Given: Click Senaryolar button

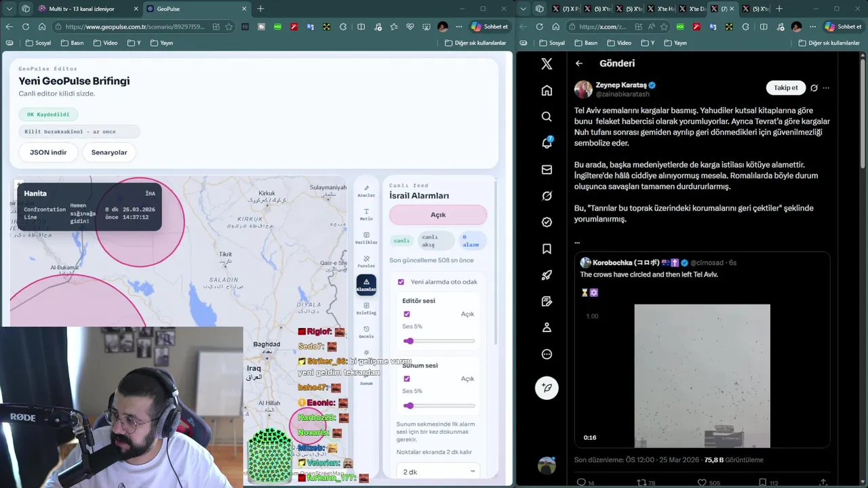Looking at the screenshot, I should [109, 152].
